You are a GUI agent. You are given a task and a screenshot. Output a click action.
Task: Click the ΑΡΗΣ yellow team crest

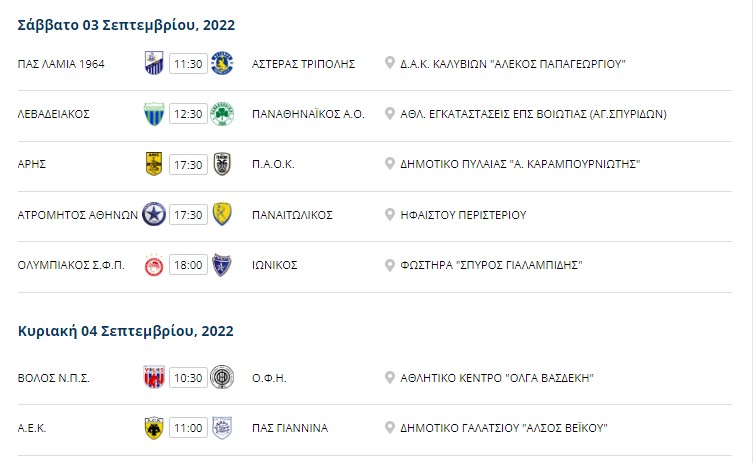pos(154,164)
